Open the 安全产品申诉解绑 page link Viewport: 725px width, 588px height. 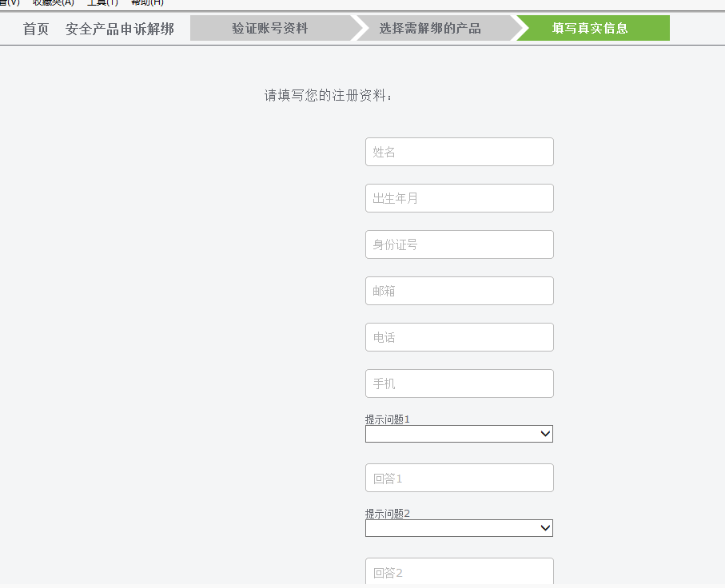(120, 29)
